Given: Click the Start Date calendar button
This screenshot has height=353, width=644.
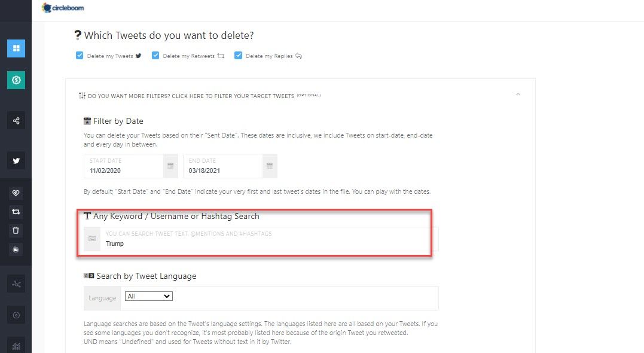Looking at the screenshot, I should click(170, 166).
